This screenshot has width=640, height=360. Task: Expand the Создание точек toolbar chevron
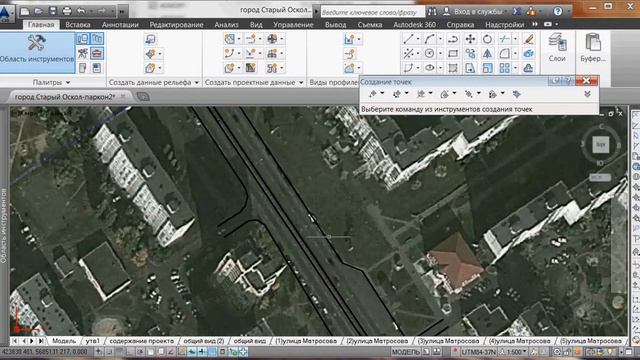pyautogui.click(x=587, y=94)
